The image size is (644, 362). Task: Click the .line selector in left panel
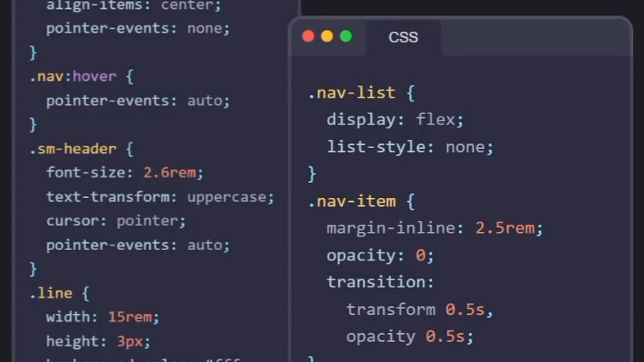(x=59, y=293)
